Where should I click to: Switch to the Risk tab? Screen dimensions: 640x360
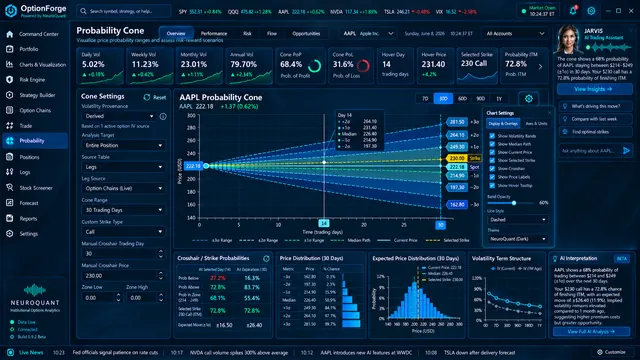click(x=247, y=33)
